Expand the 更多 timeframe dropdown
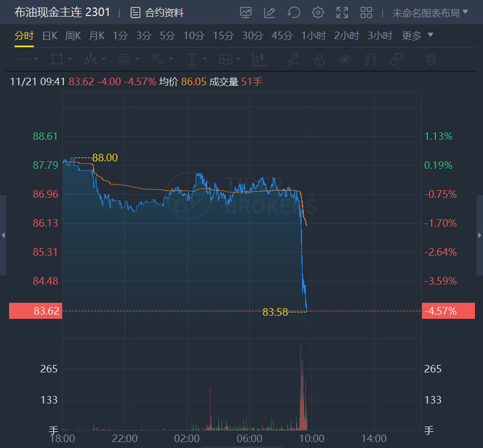Viewport: 483px width, 448px height. [x=418, y=36]
